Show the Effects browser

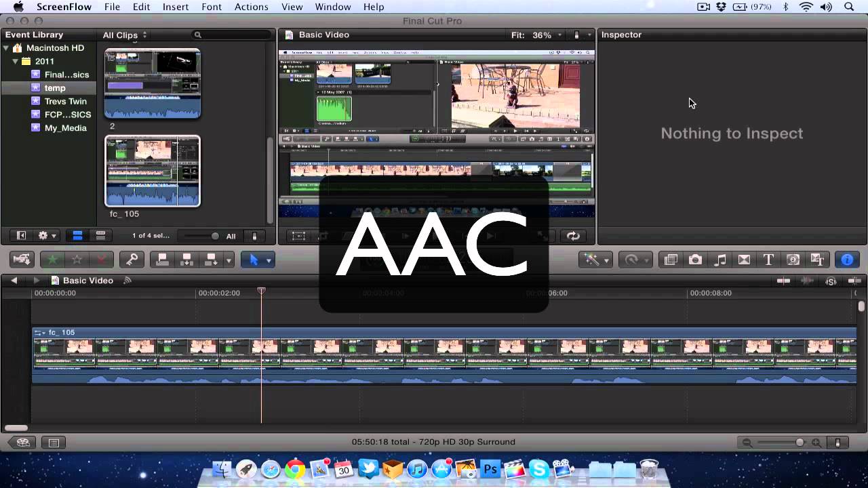pos(671,259)
